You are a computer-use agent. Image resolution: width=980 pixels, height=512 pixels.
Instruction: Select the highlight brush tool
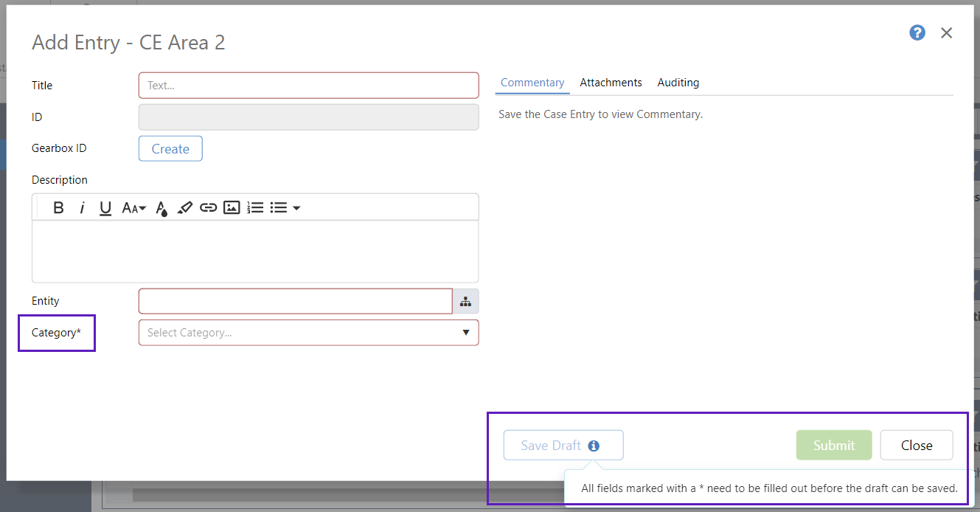pos(185,208)
